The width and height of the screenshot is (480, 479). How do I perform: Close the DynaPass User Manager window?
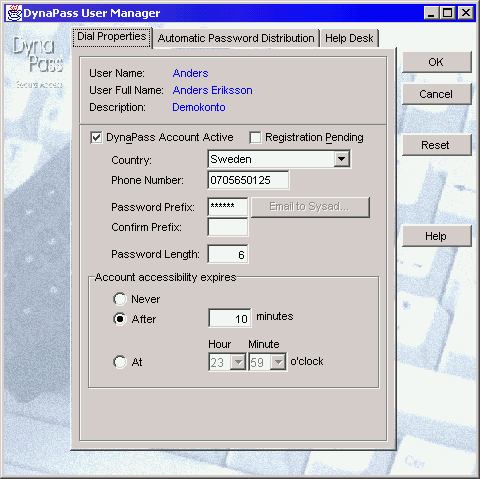tap(466, 13)
